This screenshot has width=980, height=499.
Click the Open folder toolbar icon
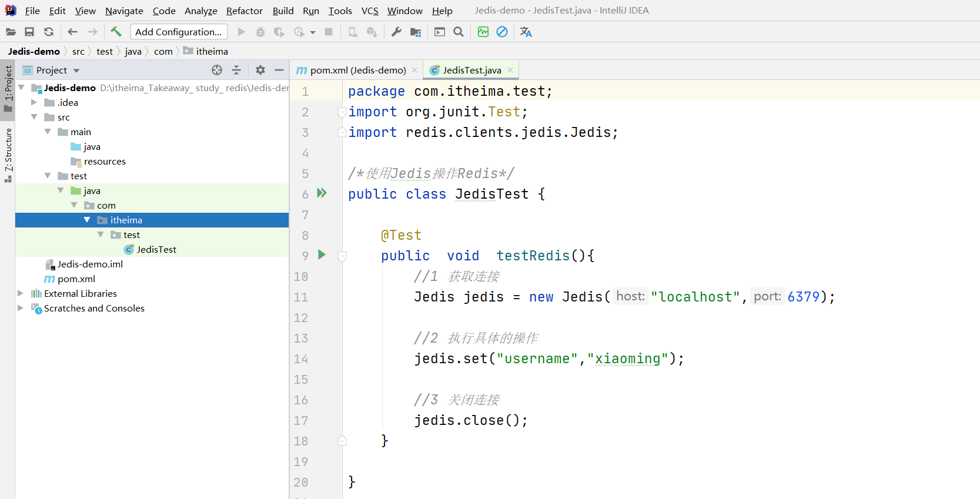11,32
